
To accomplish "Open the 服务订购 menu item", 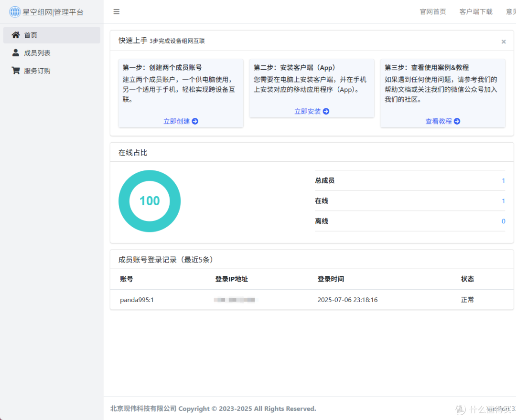I will click(52, 71).
